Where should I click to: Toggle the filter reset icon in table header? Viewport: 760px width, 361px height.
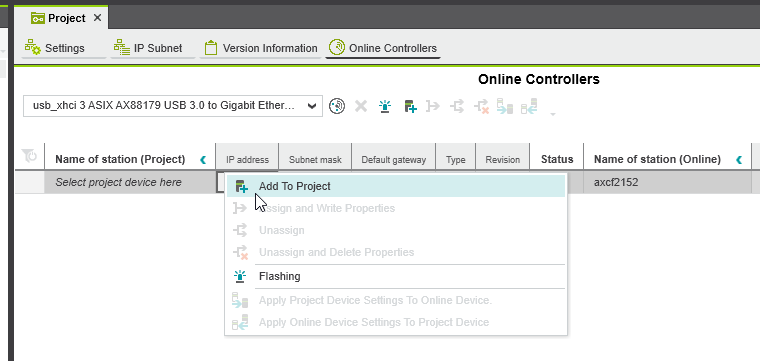(30, 157)
